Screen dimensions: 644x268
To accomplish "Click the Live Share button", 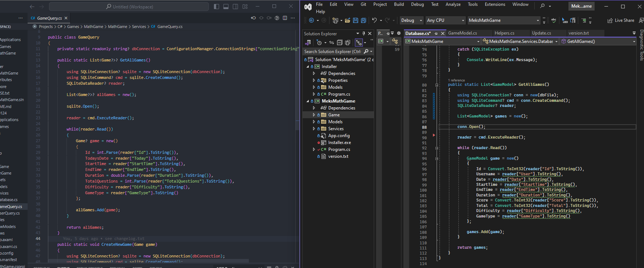I will pyautogui.click(x=621, y=20).
